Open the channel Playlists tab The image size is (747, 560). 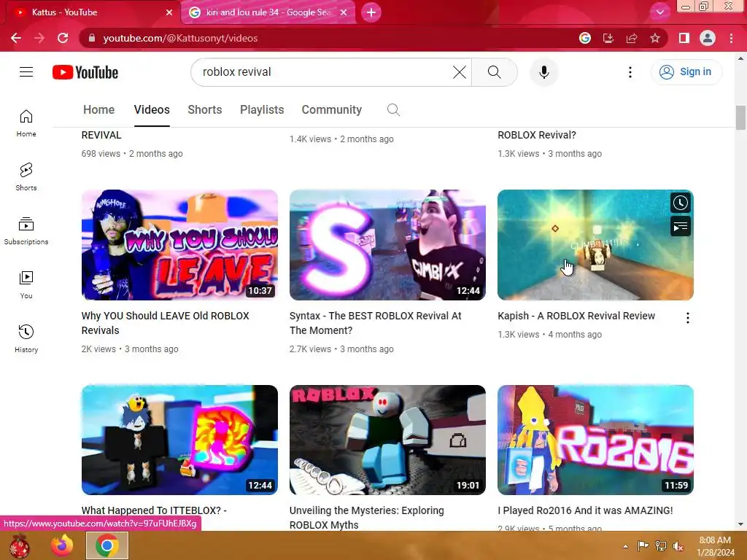[x=262, y=110]
